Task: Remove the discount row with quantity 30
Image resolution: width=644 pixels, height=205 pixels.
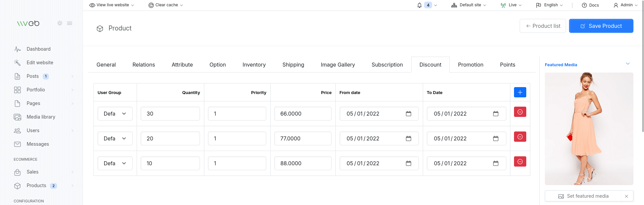Action: (x=520, y=112)
